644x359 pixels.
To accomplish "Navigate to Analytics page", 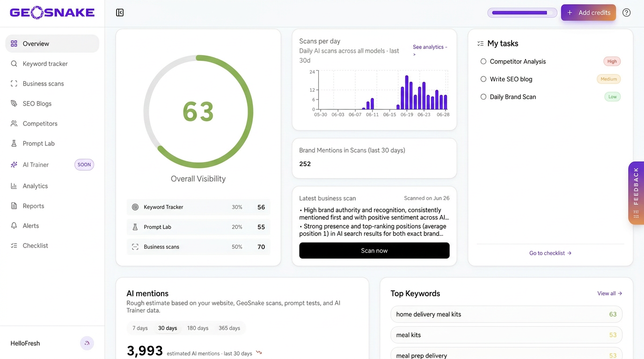I will click(x=52, y=186).
